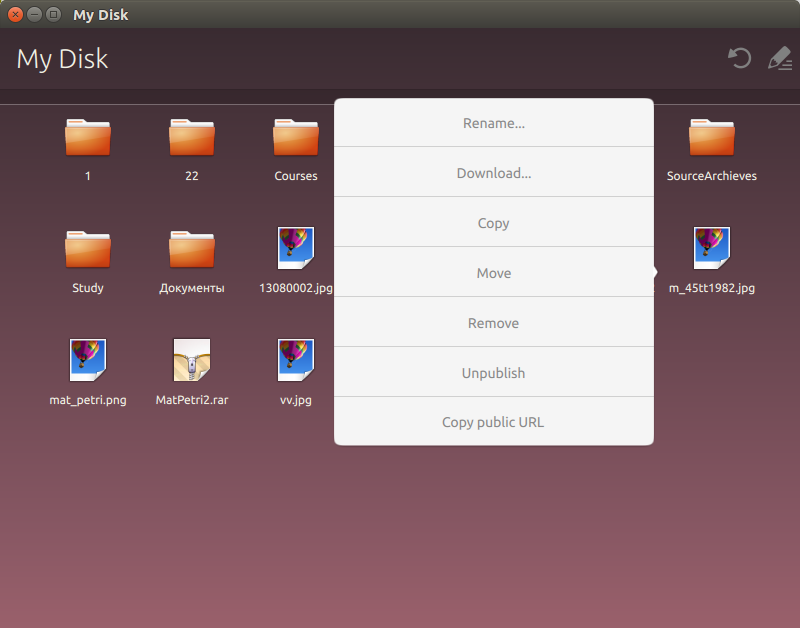Click the edit pencil icon in header

click(x=780, y=58)
